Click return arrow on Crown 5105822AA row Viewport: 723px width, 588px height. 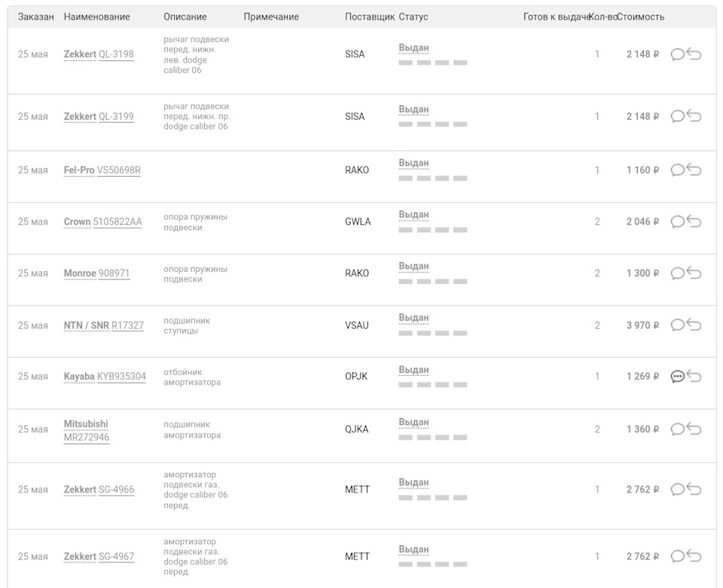694,221
